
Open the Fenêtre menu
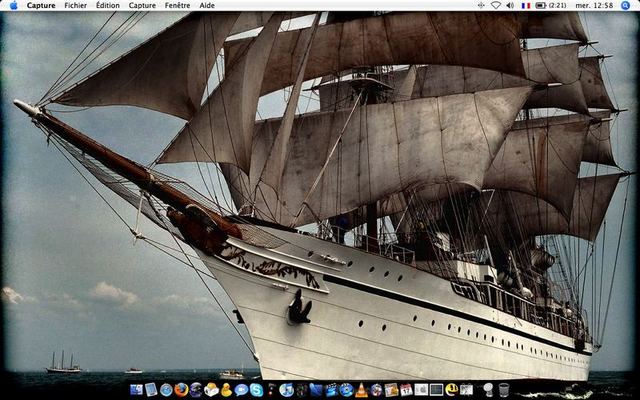(x=177, y=5)
